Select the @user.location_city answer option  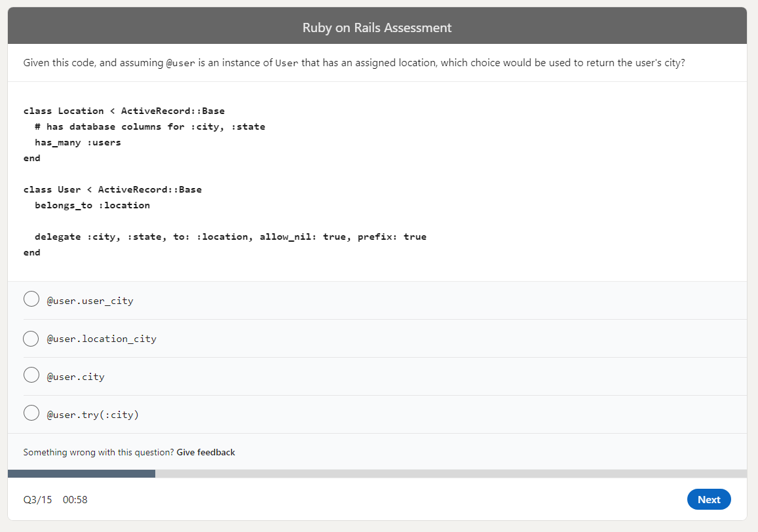coord(31,339)
